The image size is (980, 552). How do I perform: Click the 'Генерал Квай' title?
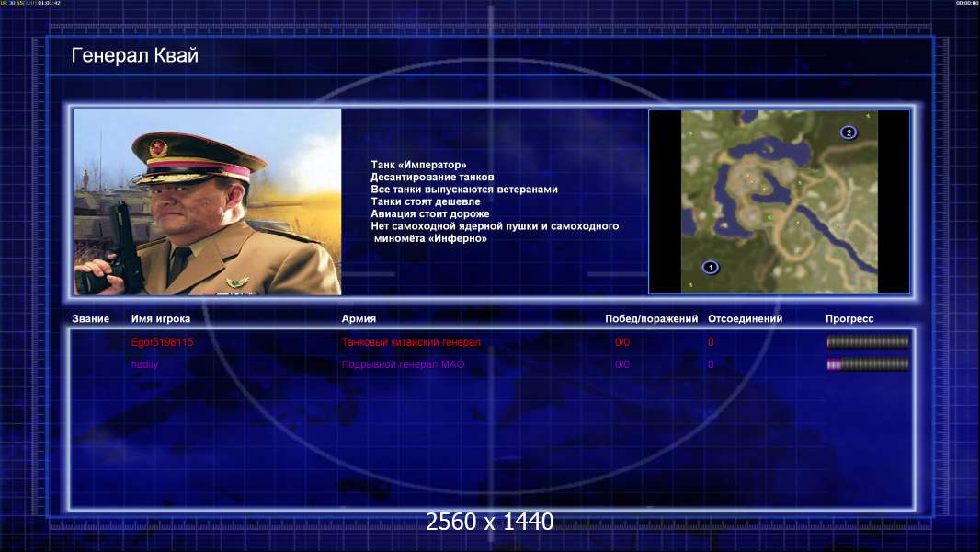click(x=135, y=55)
